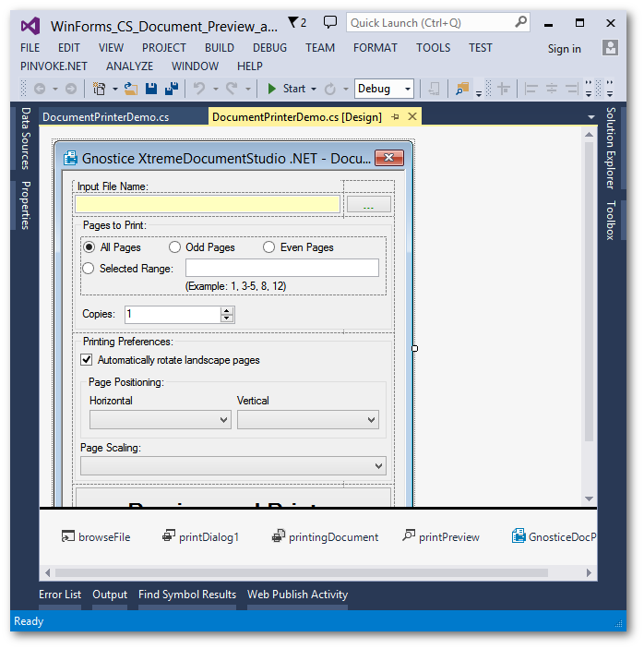Click the New Project toolbar icon
Viewport: 644px width, 649px height.
pyautogui.click(x=100, y=89)
